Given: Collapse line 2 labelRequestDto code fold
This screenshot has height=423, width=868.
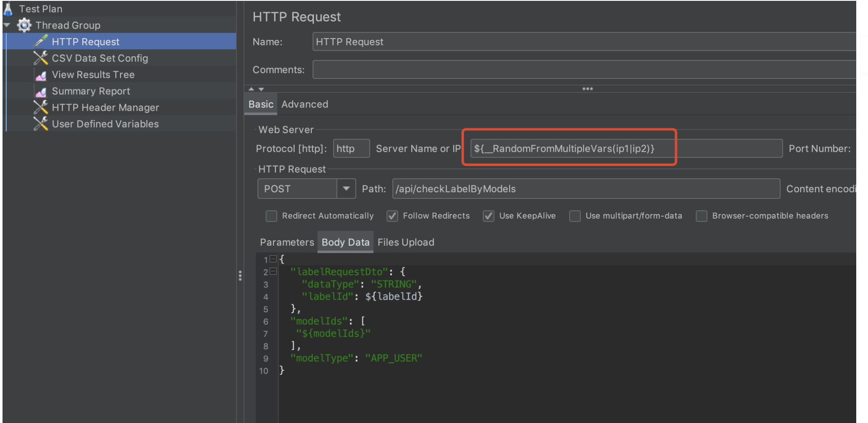Looking at the screenshot, I should pos(273,272).
